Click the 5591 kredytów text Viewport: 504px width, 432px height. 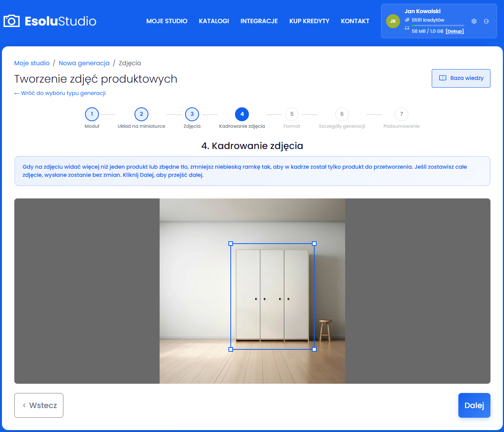point(428,20)
